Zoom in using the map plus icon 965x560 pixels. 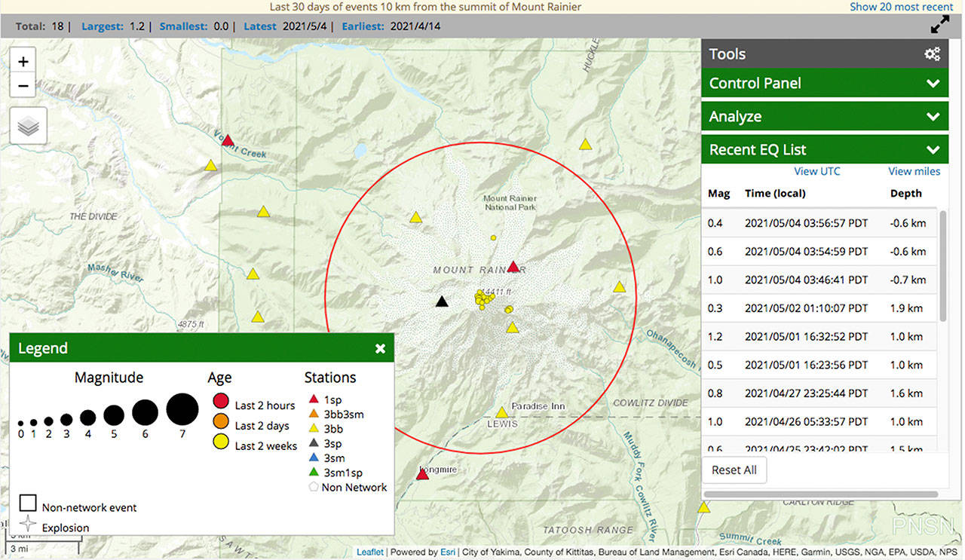click(23, 61)
